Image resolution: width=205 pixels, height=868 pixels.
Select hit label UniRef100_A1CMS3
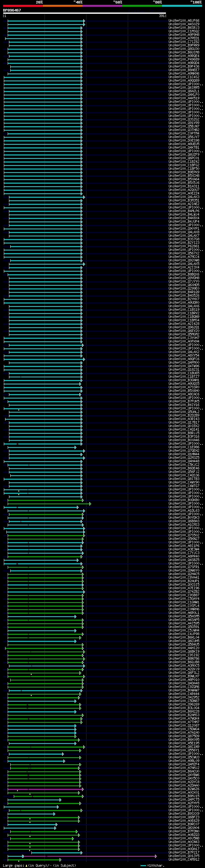click(184, 525)
